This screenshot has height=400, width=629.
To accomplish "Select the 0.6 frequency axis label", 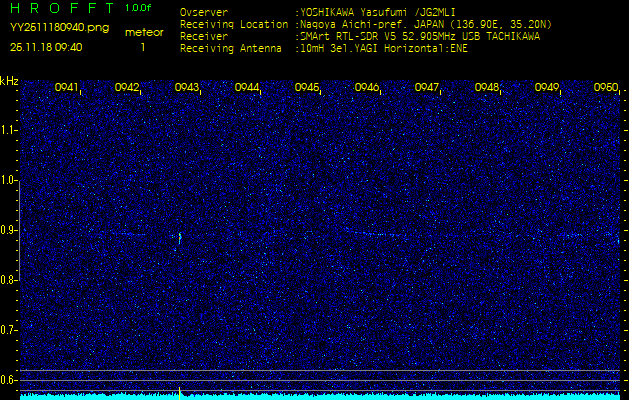I will (x=9, y=379).
